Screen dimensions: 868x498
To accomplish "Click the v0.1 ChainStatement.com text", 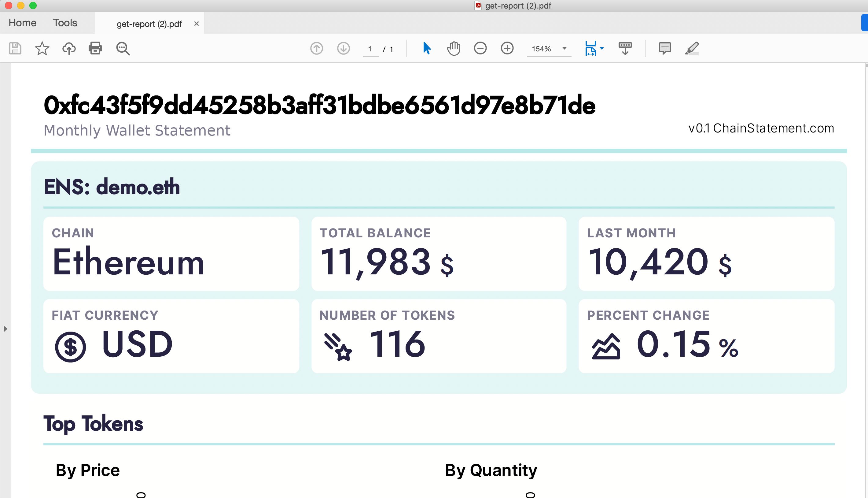I will click(x=761, y=128).
